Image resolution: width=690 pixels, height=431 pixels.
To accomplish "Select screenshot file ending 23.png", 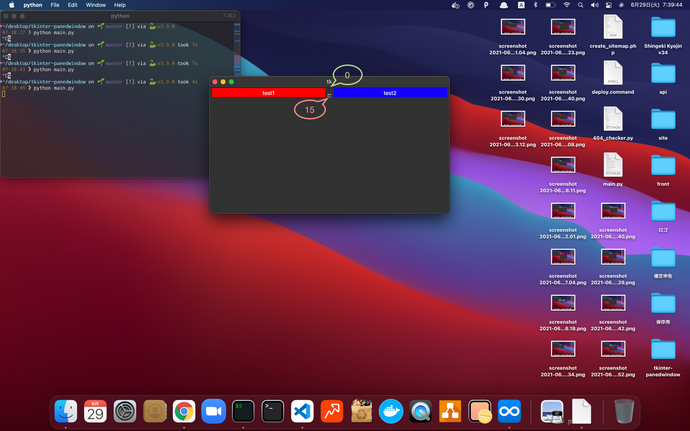I will 563,36.
